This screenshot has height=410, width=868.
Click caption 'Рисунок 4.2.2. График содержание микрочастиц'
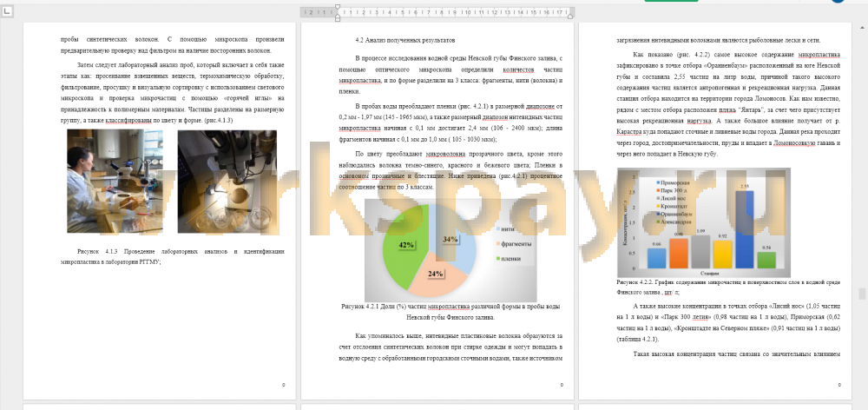click(728, 287)
